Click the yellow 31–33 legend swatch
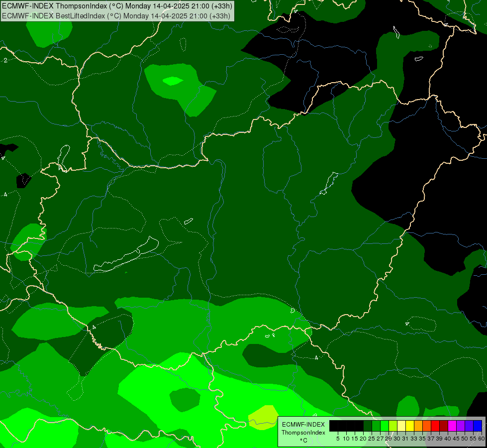This screenshot has width=487, height=448. coord(410,426)
